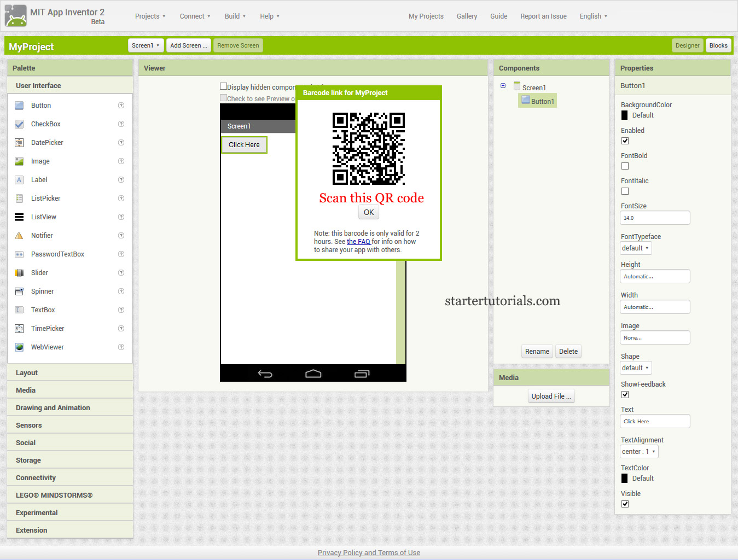Click the Text property input field
738x560 pixels.
tap(655, 421)
